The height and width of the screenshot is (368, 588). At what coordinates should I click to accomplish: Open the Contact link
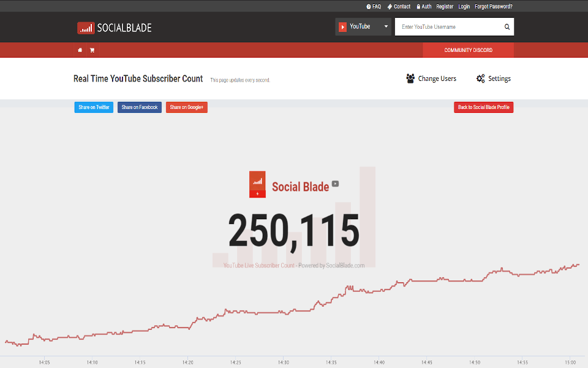[399, 6]
